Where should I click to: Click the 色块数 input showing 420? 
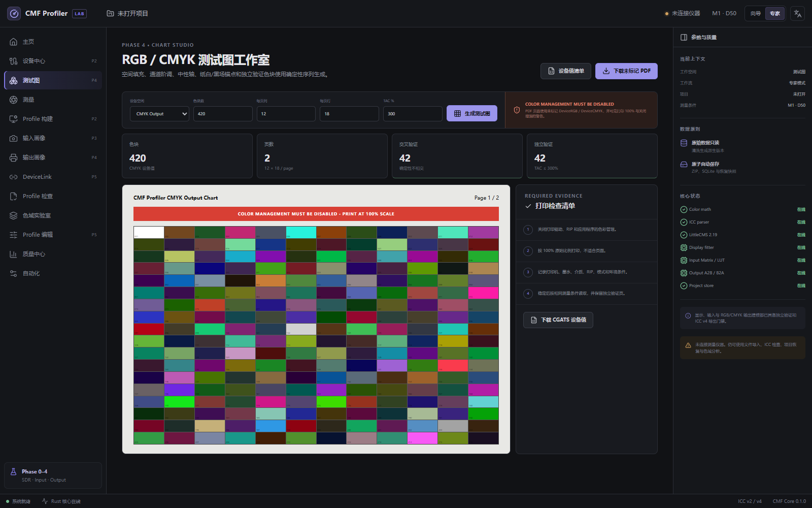223,114
